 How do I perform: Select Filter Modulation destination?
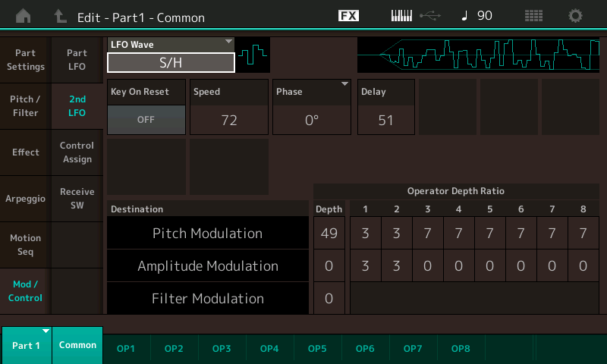click(x=208, y=299)
